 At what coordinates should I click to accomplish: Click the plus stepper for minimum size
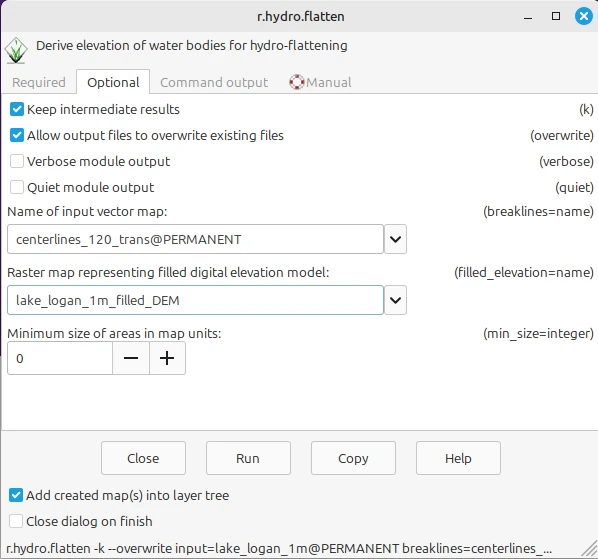pos(167,358)
